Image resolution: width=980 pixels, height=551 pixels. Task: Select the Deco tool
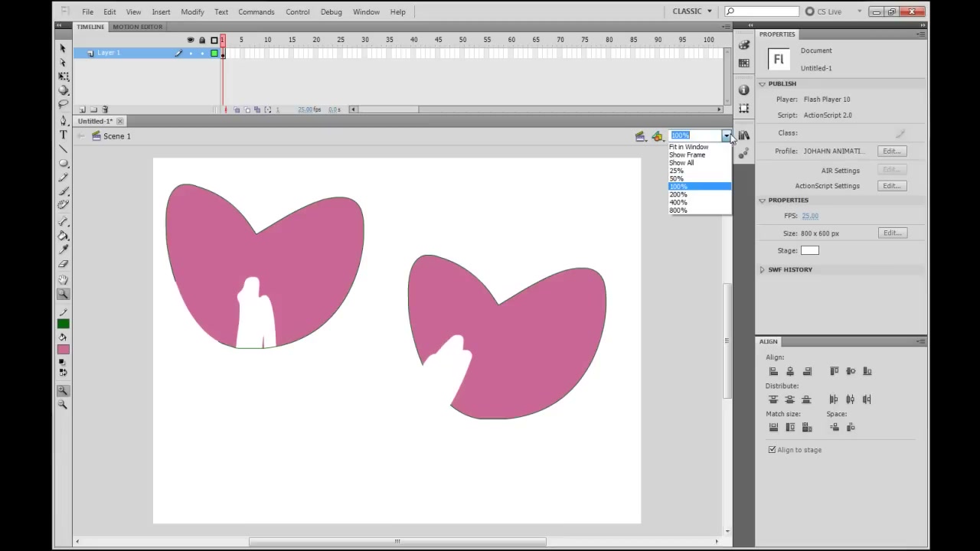[x=63, y=205]
